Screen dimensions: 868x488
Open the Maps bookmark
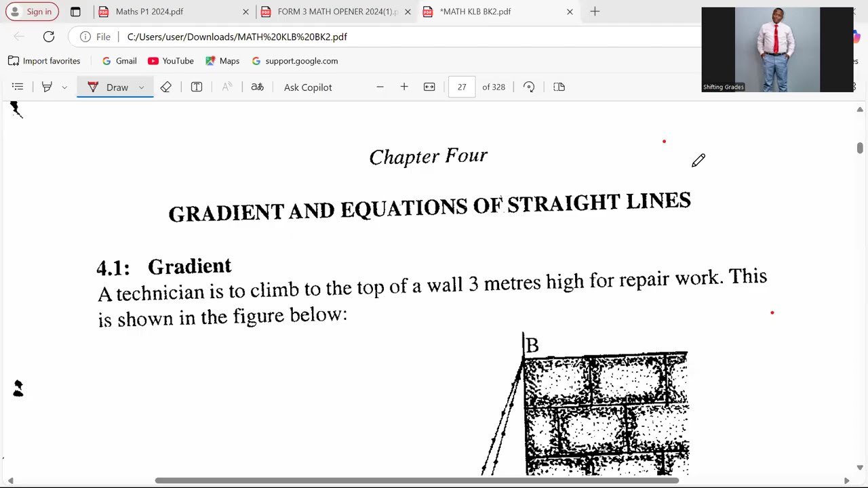coord(222,61)
